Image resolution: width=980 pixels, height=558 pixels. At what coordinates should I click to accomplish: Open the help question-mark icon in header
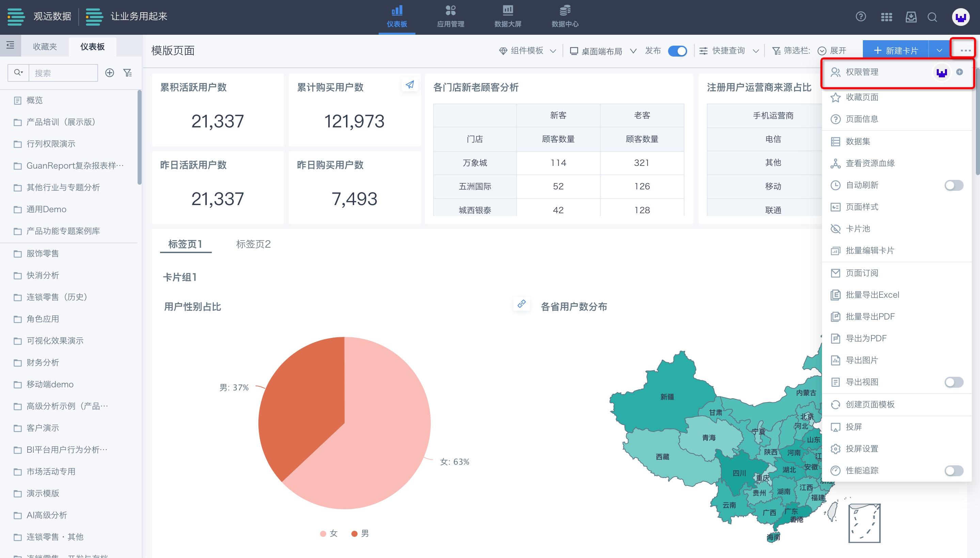coord(860,17)
